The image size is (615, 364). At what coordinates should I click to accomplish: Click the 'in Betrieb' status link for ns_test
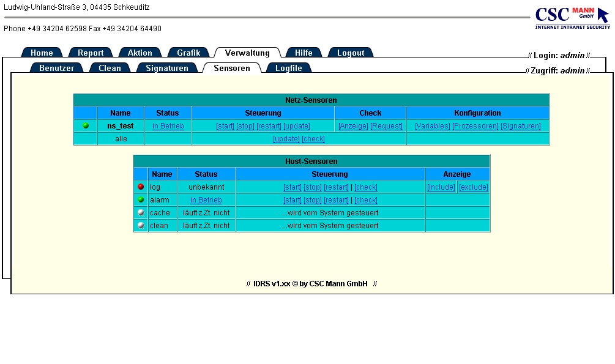point(168,126)
